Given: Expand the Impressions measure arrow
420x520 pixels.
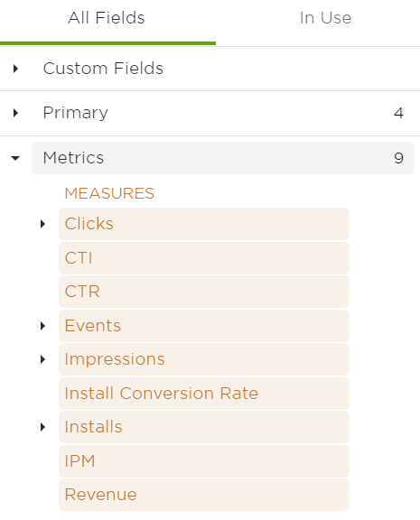Looking at the screenshot, I should point(42,359).
